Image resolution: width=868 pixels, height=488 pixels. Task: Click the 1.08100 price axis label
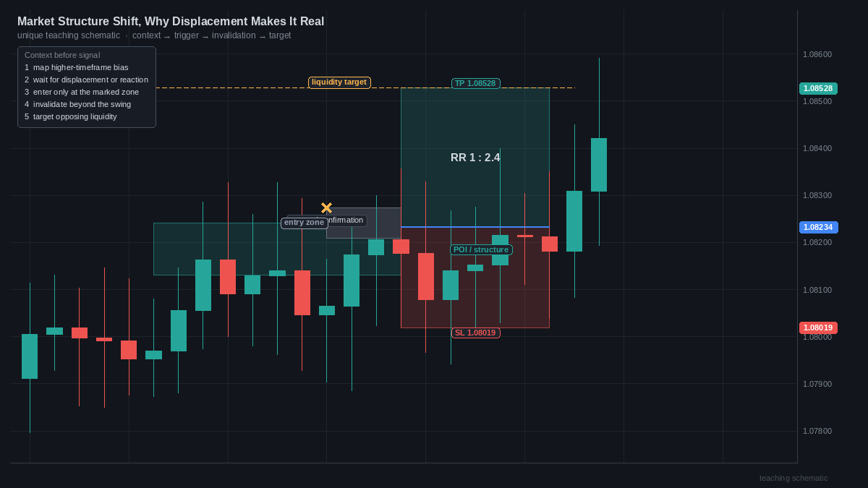pos(817,290)
